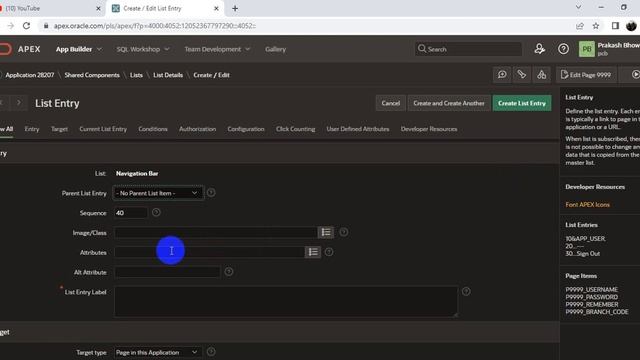Click the PB user avatar
The image size is (640, 360).
[x=587, y=49]
